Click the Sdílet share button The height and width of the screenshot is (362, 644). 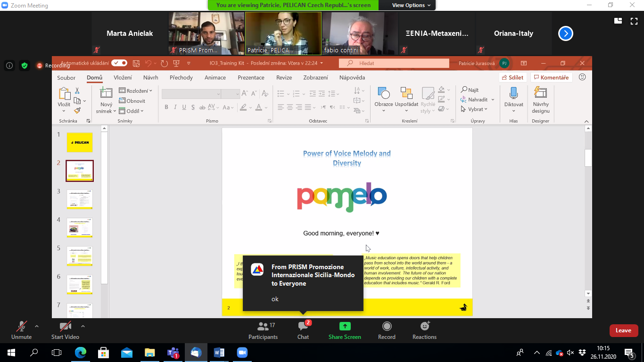coord(513,77)
